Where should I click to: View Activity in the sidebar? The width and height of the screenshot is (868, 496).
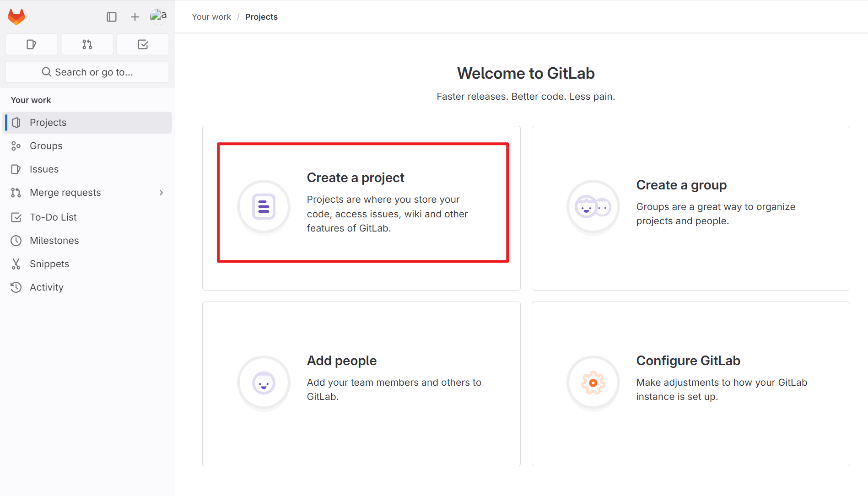click(x=87, y=287)
